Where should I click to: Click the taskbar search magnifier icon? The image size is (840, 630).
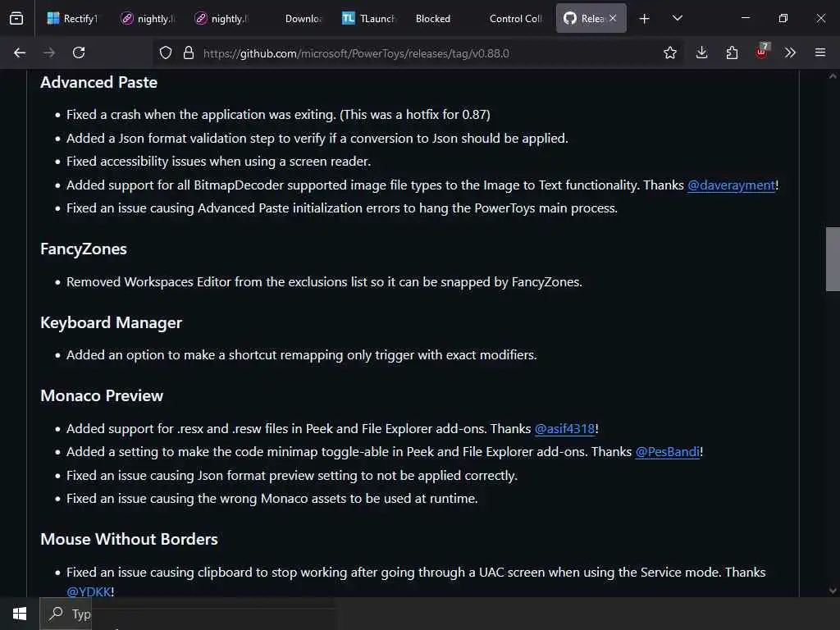pyautogui.click(x=56, y=613)
